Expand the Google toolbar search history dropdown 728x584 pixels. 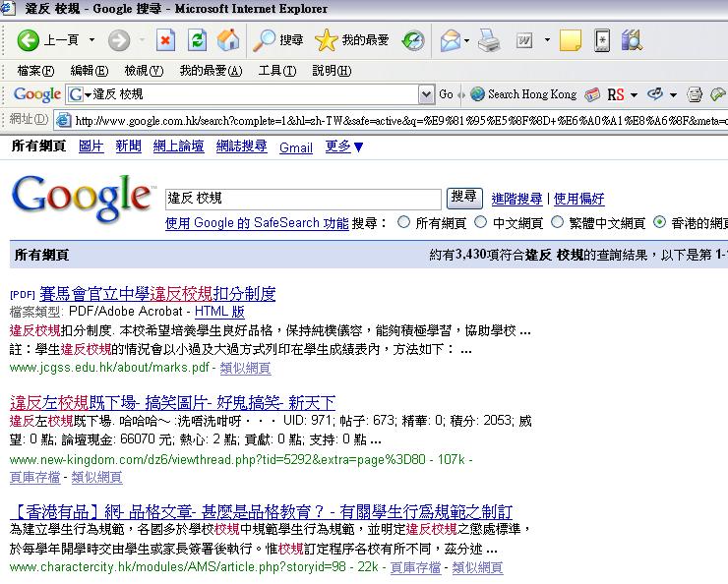click(426, 94)
